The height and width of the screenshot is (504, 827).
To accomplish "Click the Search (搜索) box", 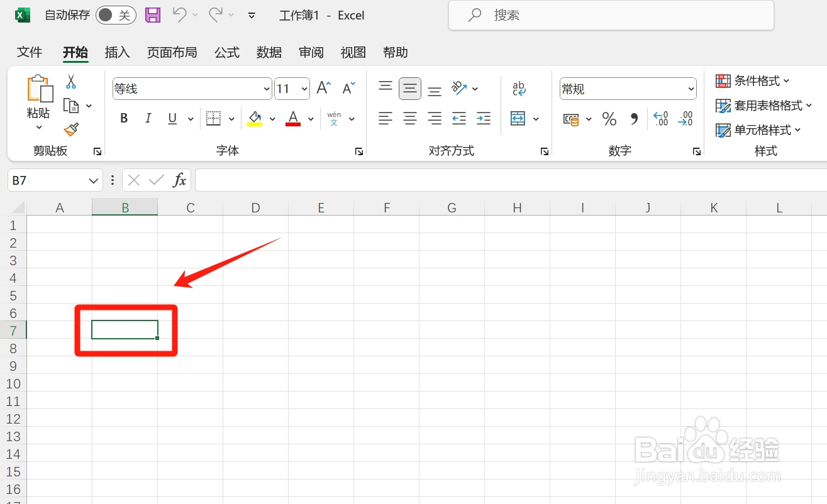I will (x=611, y=15).
